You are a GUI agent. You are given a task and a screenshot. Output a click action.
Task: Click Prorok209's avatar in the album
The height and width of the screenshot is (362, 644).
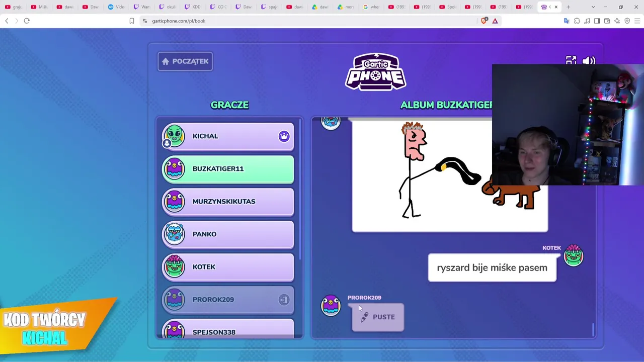[331, 305]
